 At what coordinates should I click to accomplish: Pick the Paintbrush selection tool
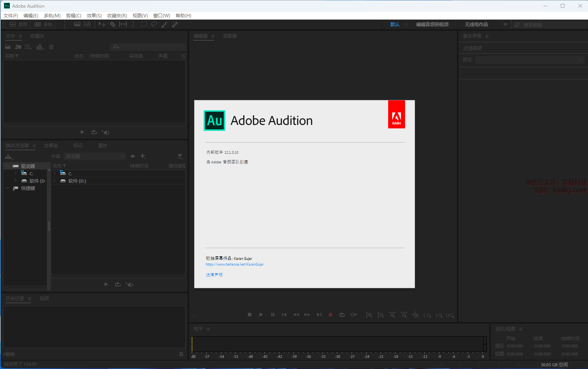[x=164, y=24]
